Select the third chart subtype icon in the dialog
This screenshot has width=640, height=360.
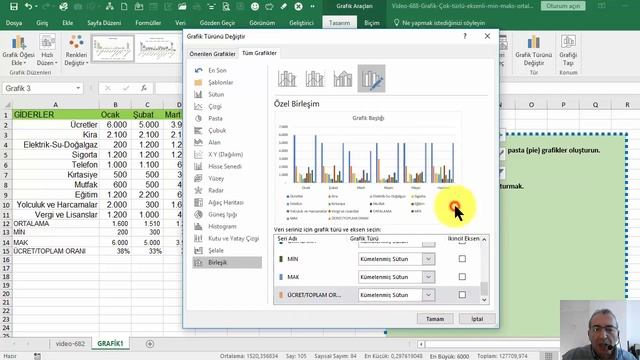click(x=343, y=78)
